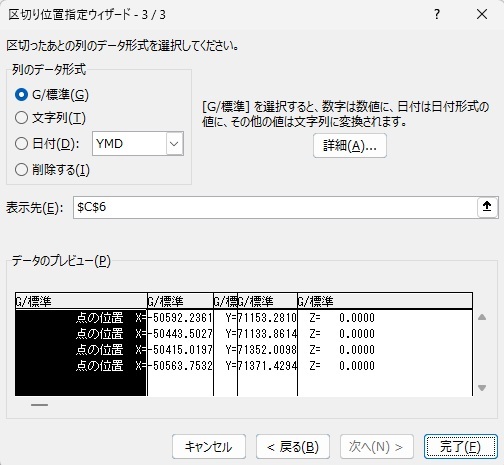Click the help question mark icon

click(437, 14)
